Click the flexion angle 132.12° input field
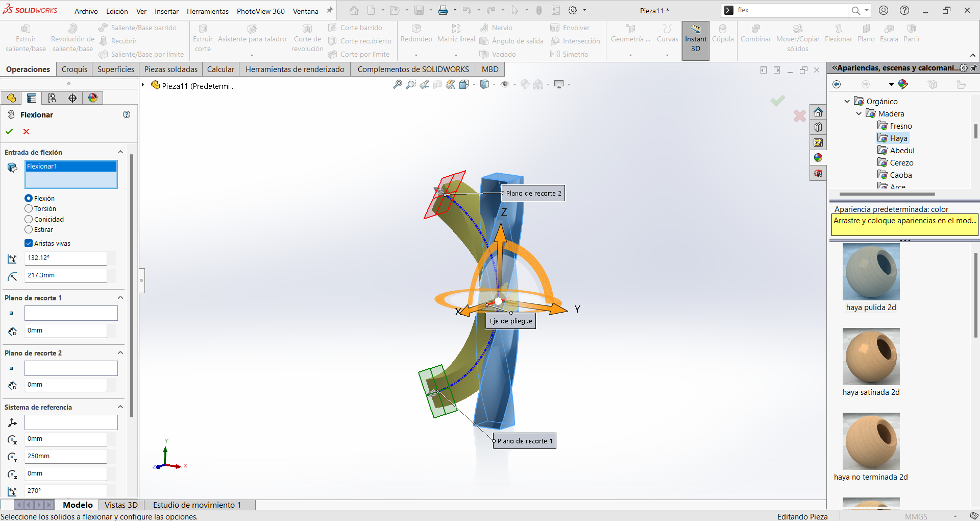This screenshot has width=980, height=521. point(65,258)
